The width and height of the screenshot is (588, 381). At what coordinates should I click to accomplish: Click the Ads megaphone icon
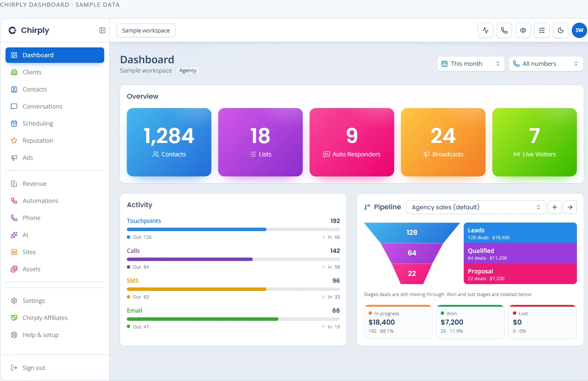(14, 158)
